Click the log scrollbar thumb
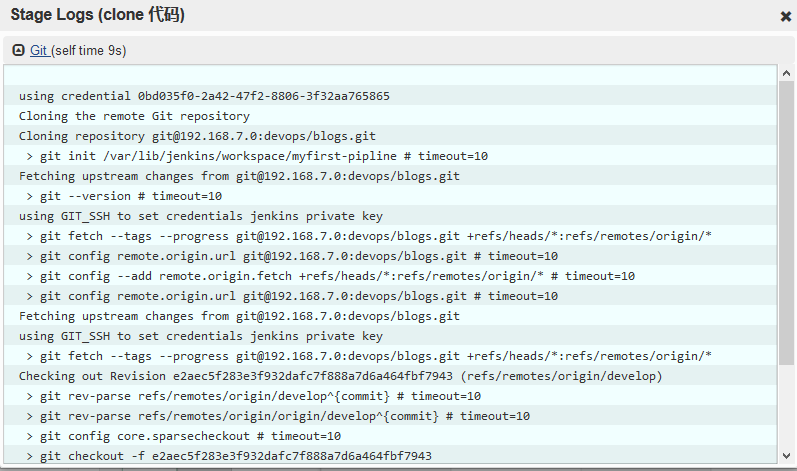 [x=787, y=220]
